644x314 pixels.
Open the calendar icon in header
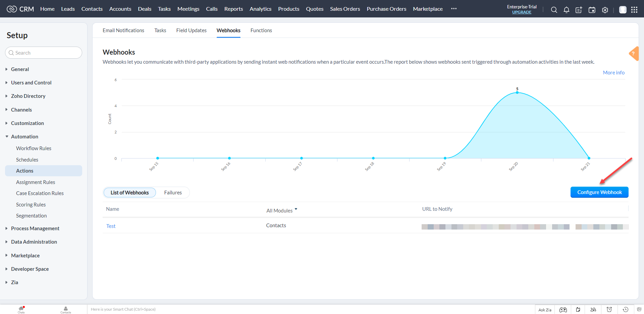pyautogui.click(x=592, y=10)
